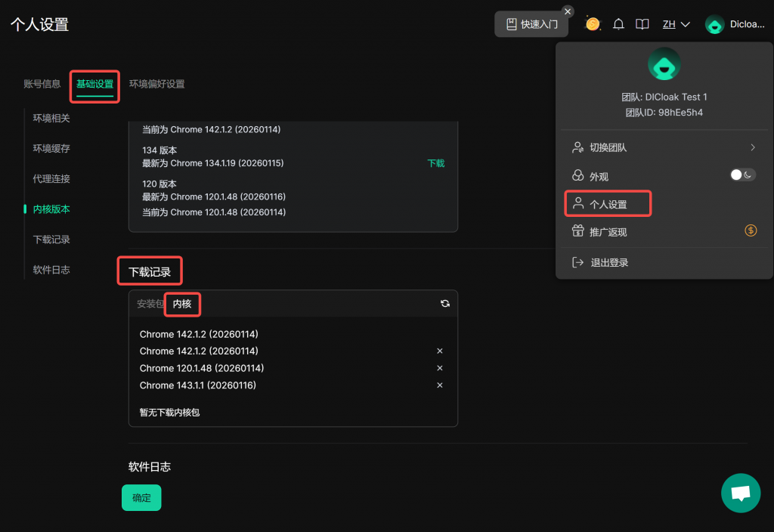Close the 快速入门 popup
774x532 pixels.
(x=568, y=11)
